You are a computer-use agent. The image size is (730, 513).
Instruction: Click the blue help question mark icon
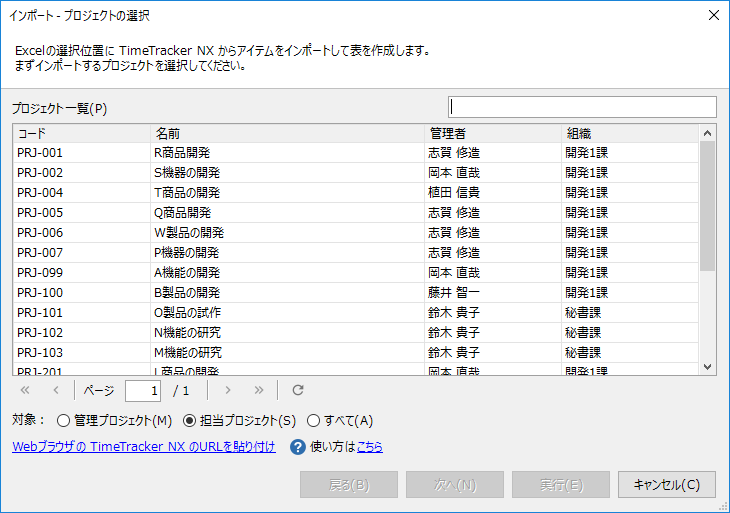pos(297,447)
